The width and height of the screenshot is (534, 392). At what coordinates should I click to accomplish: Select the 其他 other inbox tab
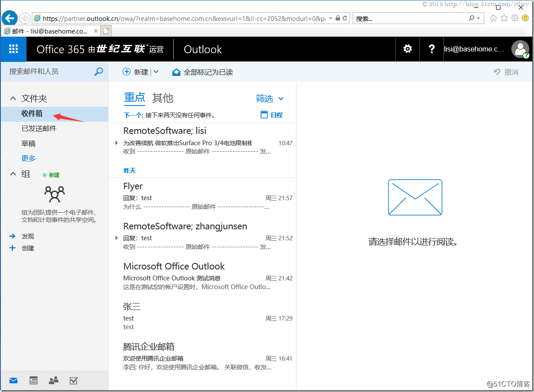(x=163, y=98)
